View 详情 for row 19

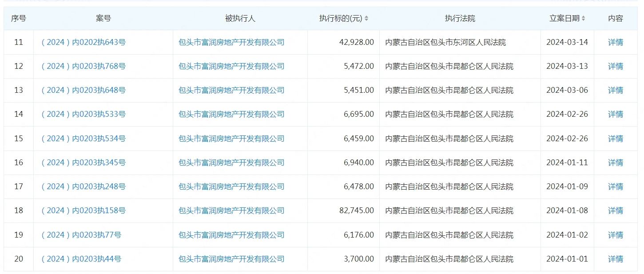click(x=616, y=235)
